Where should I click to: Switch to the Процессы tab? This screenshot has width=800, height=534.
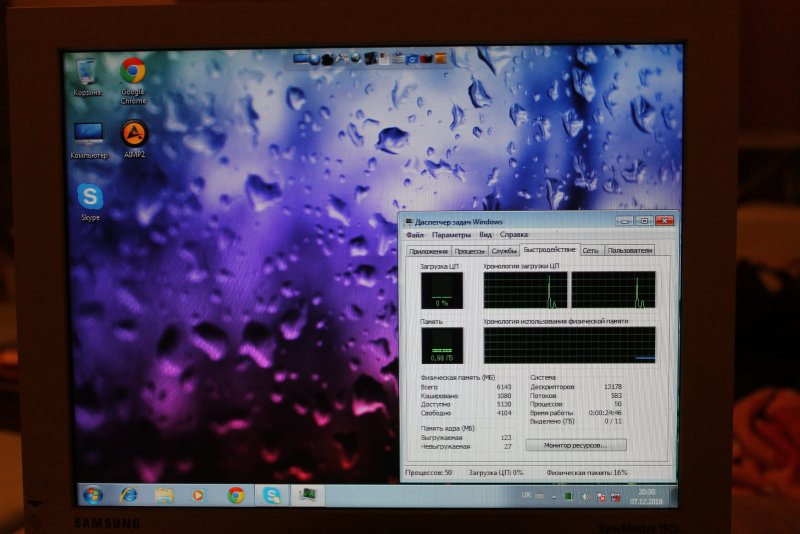pyautogui.click(x=470, y=250)
